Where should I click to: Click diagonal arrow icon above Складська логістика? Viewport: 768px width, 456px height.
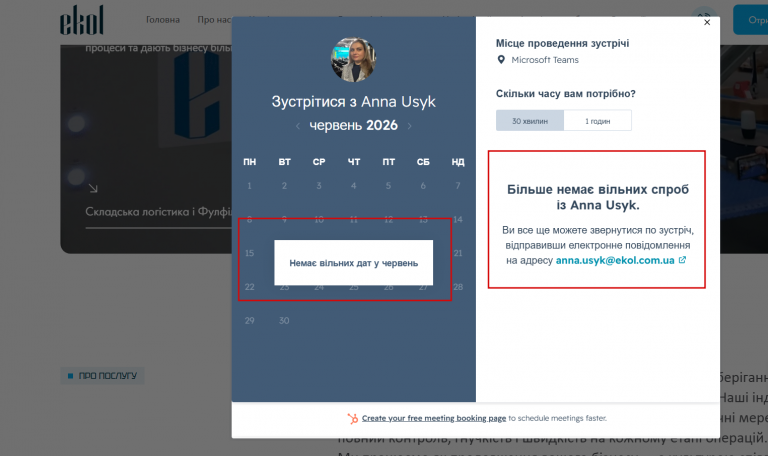click(93, 188)
